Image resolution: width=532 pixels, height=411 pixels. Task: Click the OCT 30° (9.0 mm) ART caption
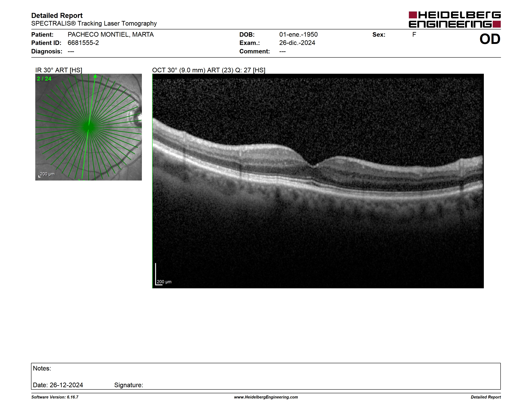(x=209, y=70)
